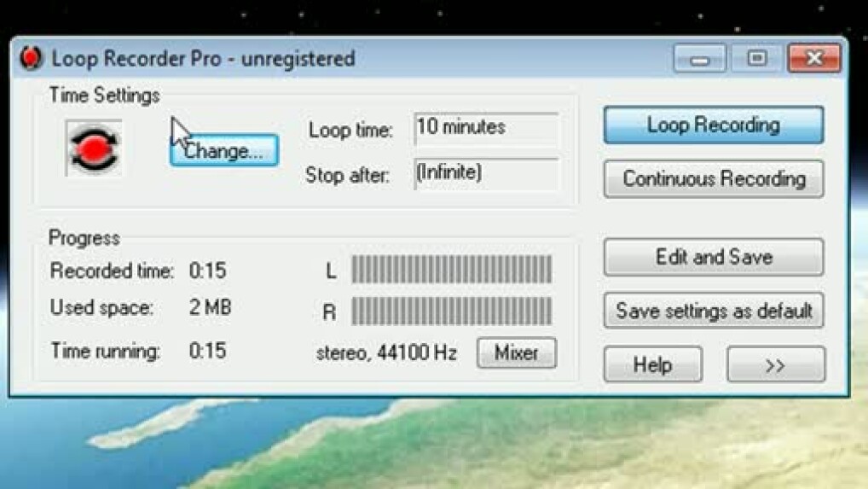The image size is (868, 489).
Task: Click the red loop recording icon
Action: pos(94,148)
